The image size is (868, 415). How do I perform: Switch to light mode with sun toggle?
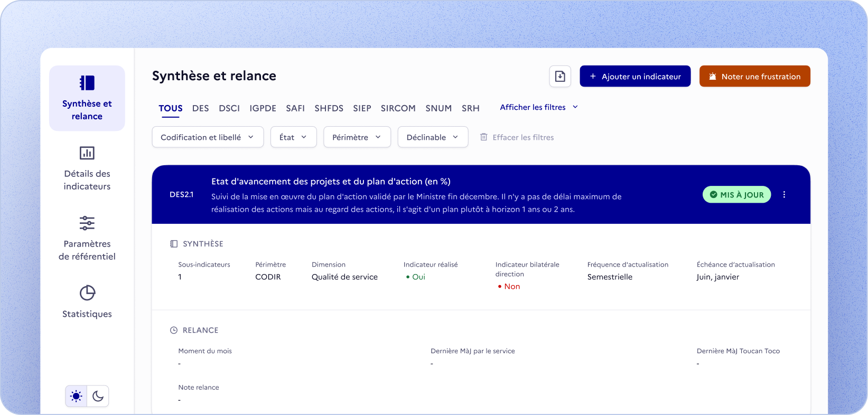point(77,397)
